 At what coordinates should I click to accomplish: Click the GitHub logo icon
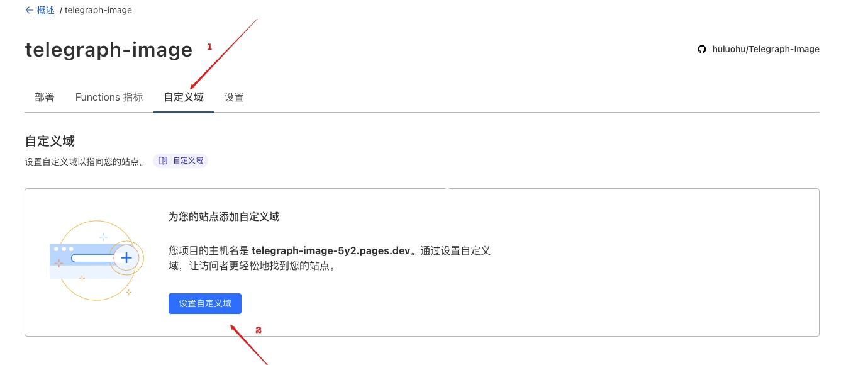(702, 49)
